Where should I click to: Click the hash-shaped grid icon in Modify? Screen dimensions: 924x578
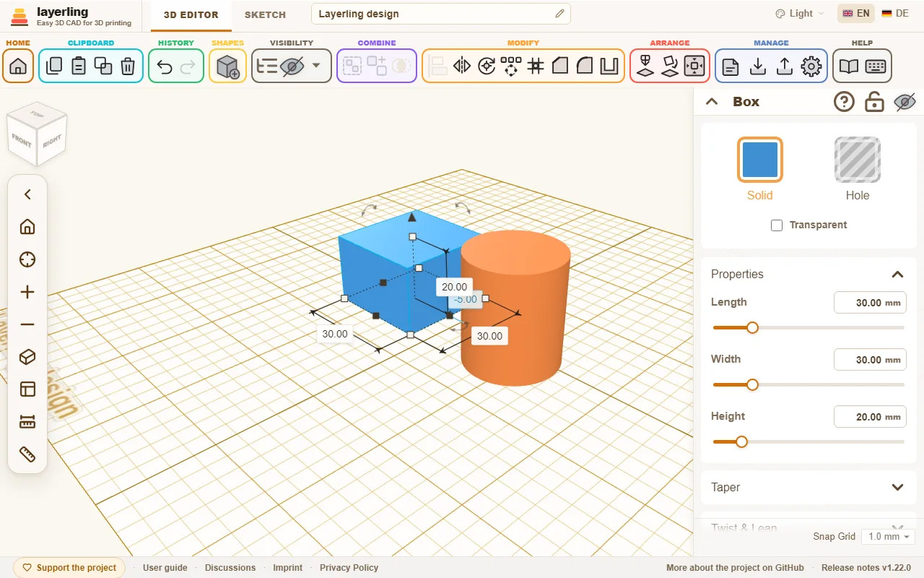(536, 66)
